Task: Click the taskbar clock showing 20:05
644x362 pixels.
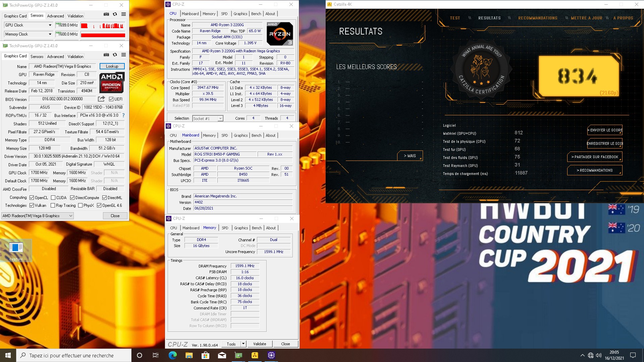Action: (x=614, y=355)
